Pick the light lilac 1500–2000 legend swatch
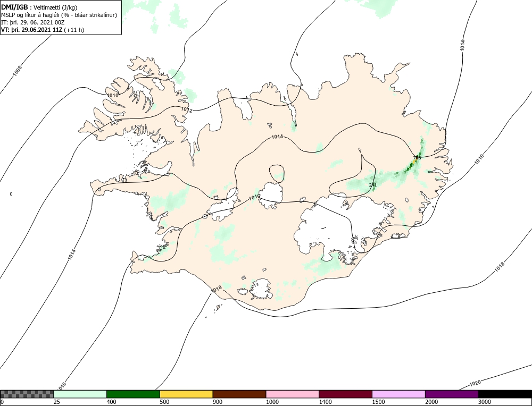532x406 pixels. (398, 394)
